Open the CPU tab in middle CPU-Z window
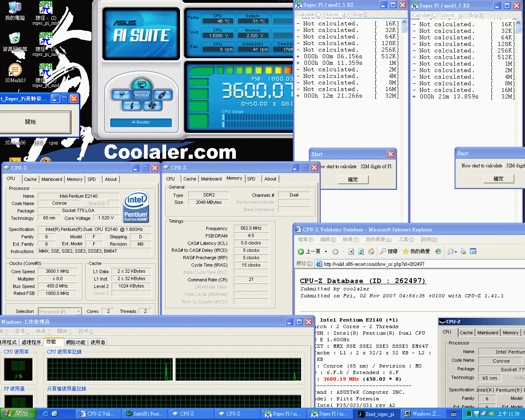This screenshot has height=420, width=525. point(171,179)
